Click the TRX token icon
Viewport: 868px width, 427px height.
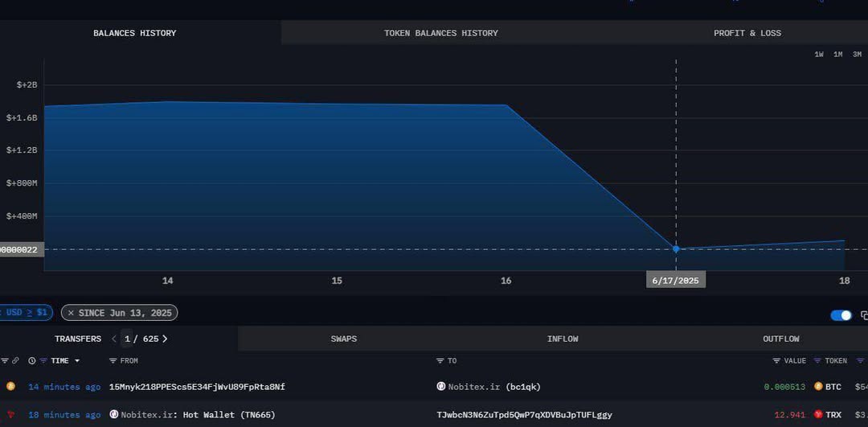818,415
